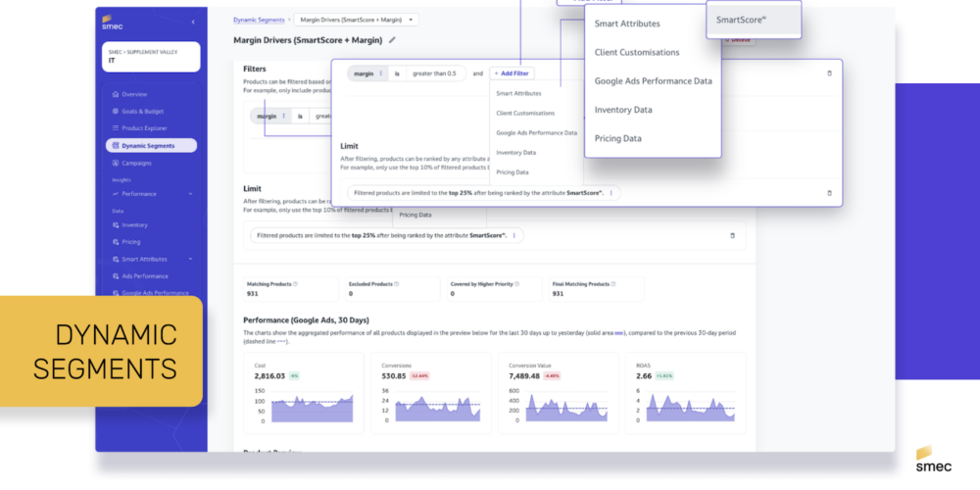The height and width of the screenshot is (490, 980).
Task: Click the trash icon in the enlarged filter row
Action: (829, 73)
